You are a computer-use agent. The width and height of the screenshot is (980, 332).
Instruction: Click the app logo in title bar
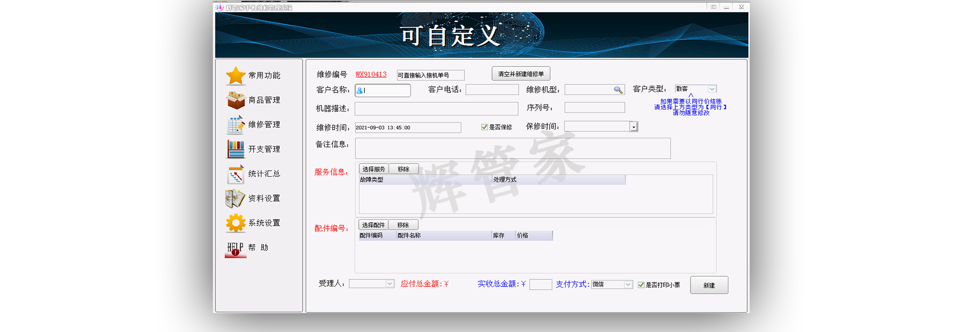pyautogui.click(x=219, y=7)
